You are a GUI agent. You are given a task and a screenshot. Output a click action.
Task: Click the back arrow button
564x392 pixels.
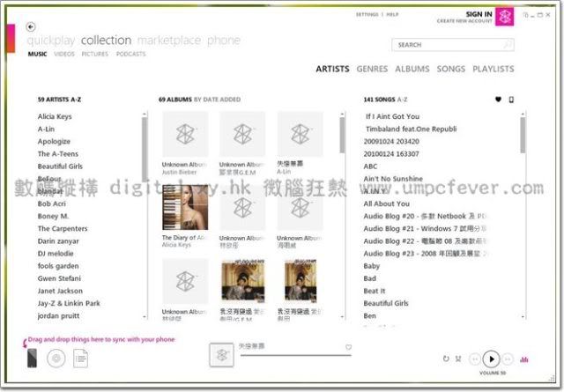click(x=32, y=26)
